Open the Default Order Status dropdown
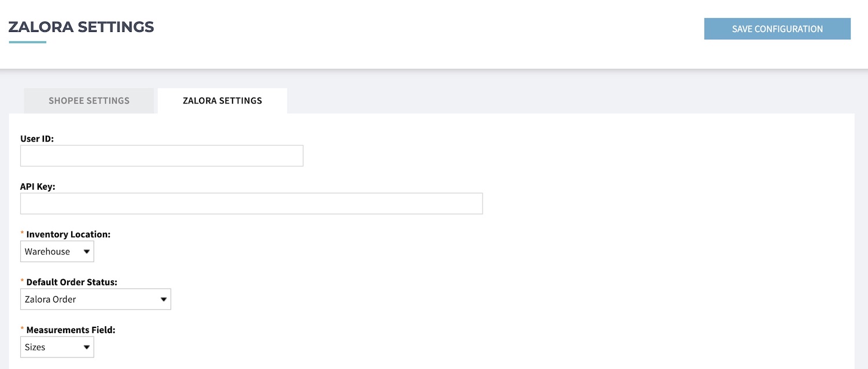 (x=95, y=300)
